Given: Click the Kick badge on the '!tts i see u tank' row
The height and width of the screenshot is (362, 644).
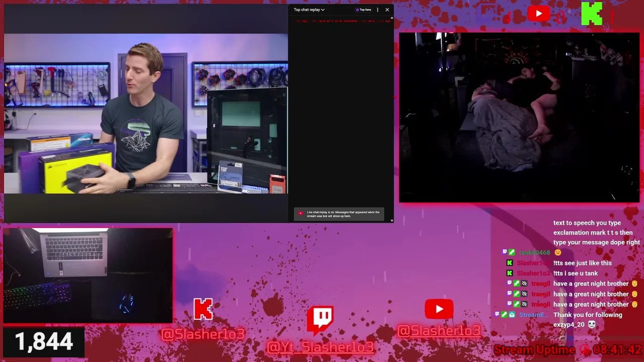Looking at the screenshot, I should [510, 274].
